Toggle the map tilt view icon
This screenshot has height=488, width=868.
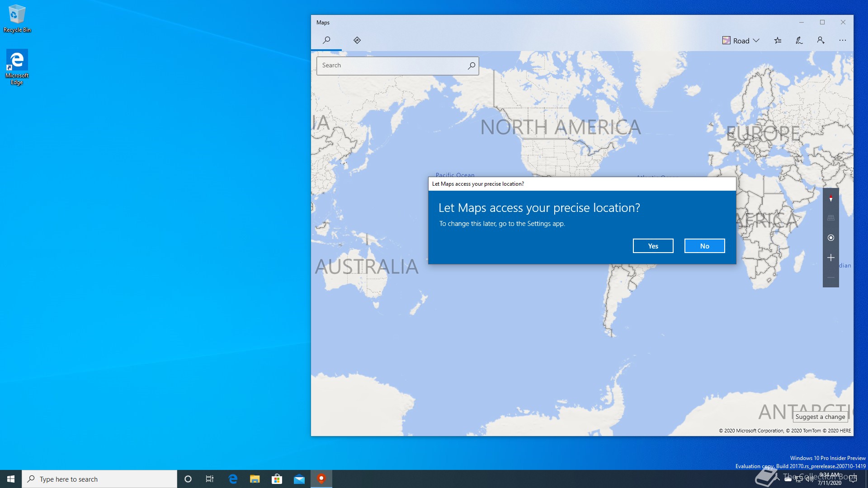[x=831, y=218]
